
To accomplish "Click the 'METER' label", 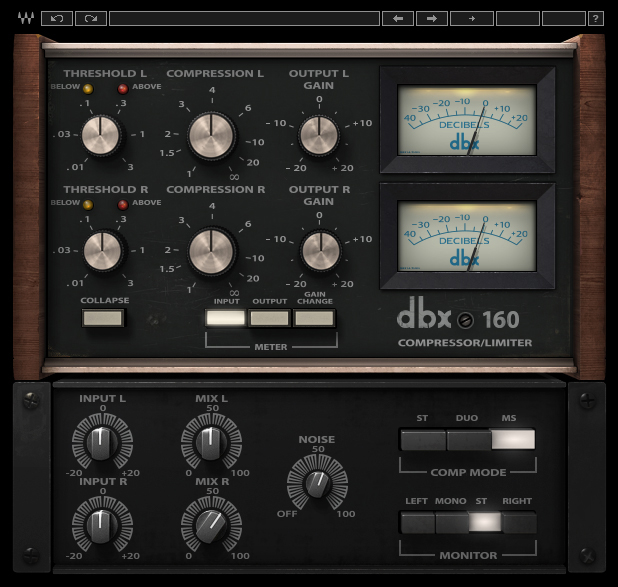I will [x=271, y=347].
